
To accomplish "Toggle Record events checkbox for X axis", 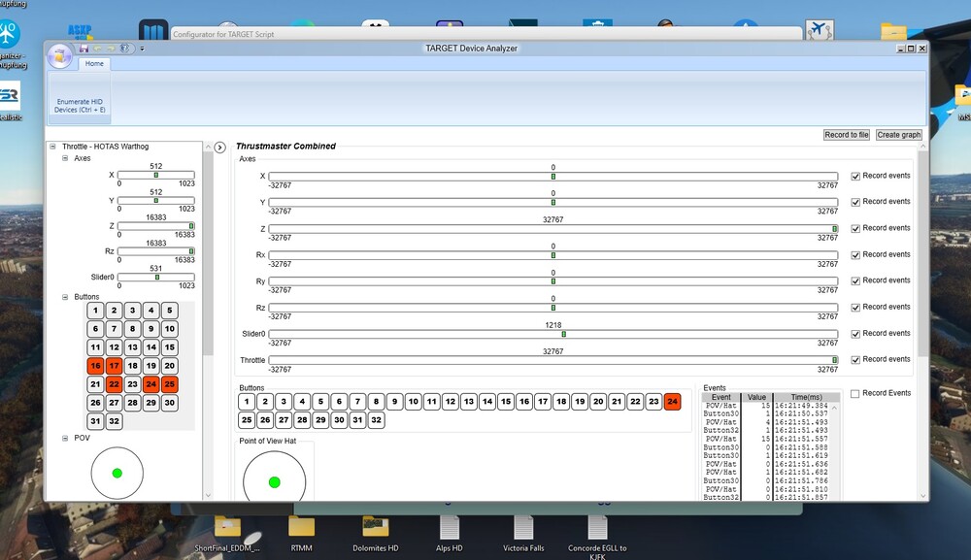I will (855, 177).
